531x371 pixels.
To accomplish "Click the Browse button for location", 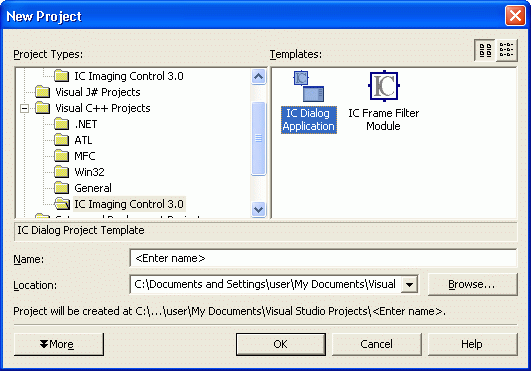I will (x=472, y=284).
